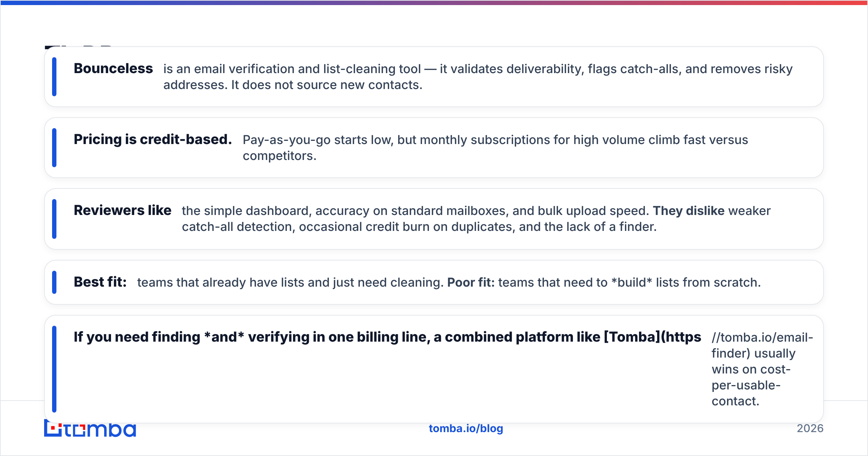Click the gradient progress bar at top
Viewport: 868px width, 456px height.
tap(434, 3)
